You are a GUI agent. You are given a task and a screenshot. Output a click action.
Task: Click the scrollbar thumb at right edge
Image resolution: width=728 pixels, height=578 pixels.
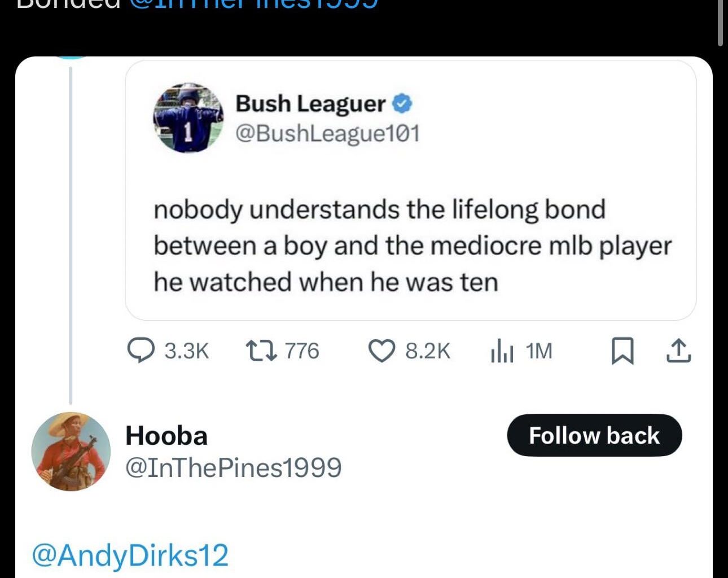(720, 23)
